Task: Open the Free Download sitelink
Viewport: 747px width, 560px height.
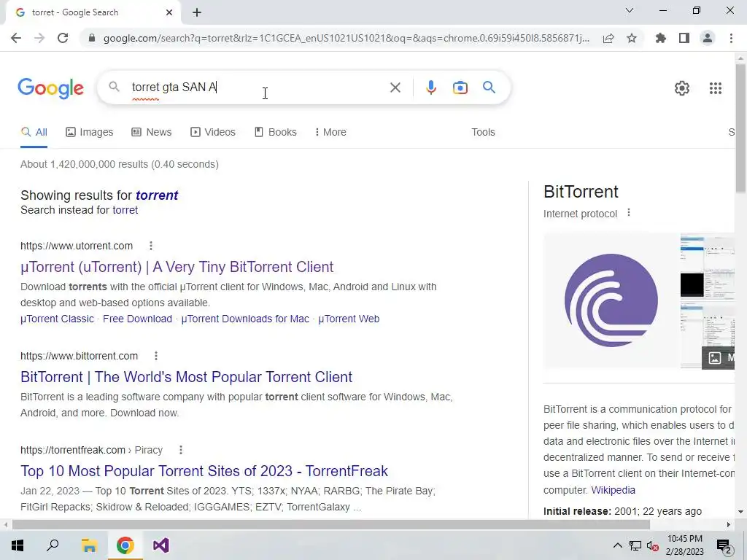Action: click(137, 319)
